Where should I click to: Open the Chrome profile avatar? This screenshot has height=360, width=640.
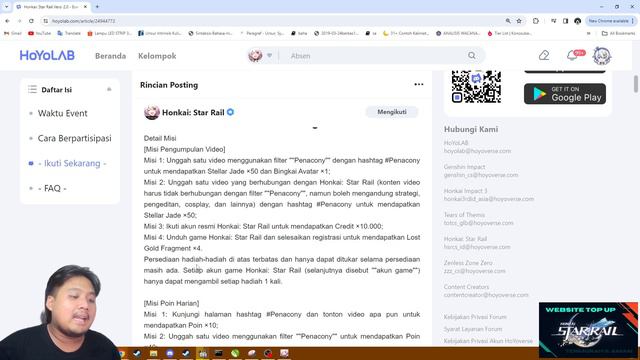tap(577, 21)
